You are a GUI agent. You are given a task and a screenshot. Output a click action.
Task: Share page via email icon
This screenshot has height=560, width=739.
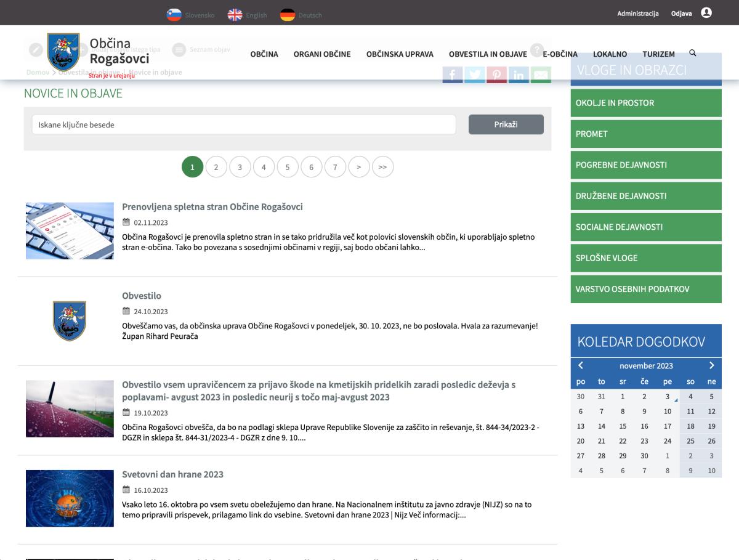tap(541, 75)
